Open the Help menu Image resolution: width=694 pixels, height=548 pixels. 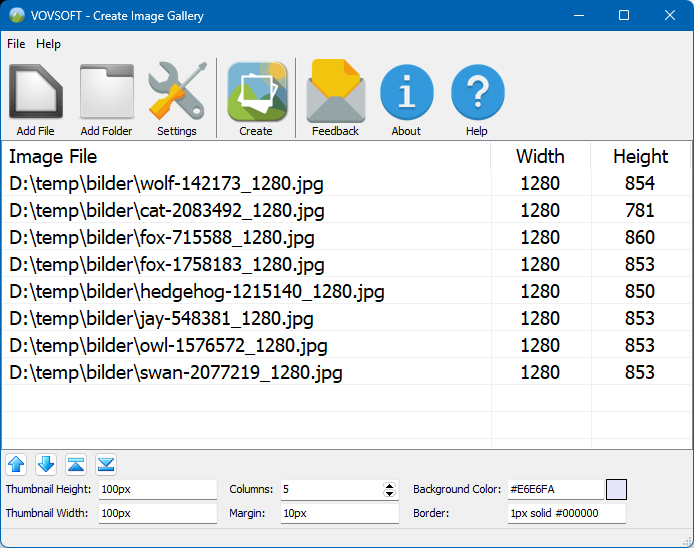coord(48,44)
